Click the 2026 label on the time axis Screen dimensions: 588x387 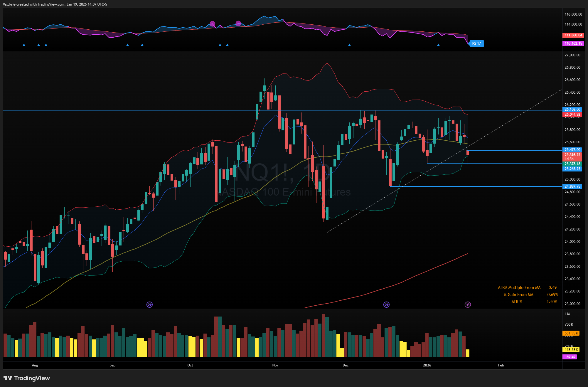pyautogui.click(x=427, y=365)
